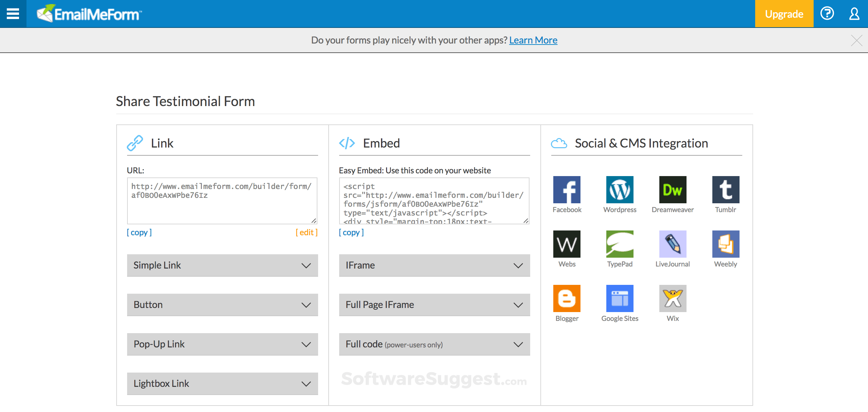Viewport: 868px width, 412px height.
Task: Click inside the Easy Embed code box
Action: [x=434, y=201]
